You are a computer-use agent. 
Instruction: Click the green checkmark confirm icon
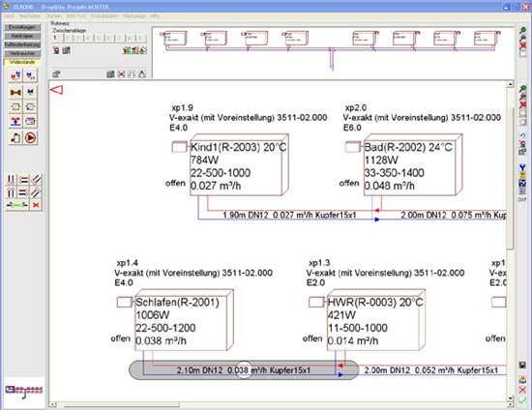tap(522, 400)
